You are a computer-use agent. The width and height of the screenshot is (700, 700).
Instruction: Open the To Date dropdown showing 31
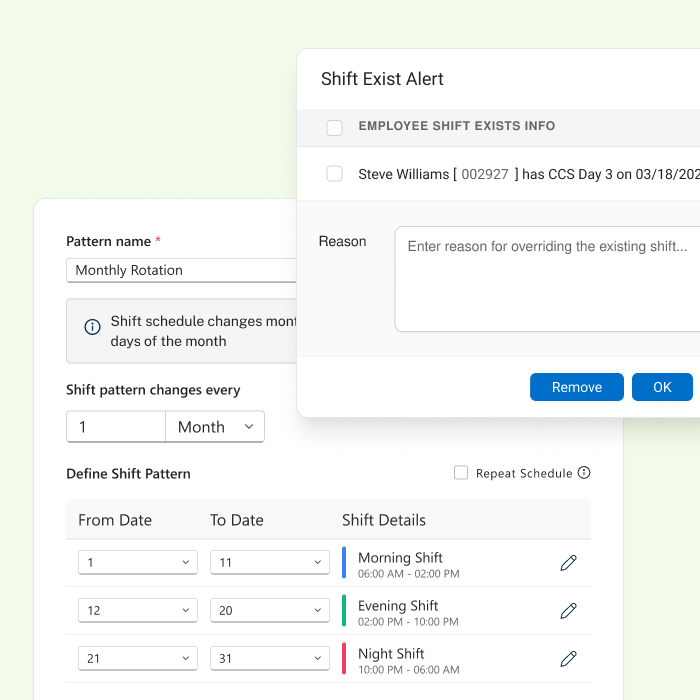pos(269,658)
